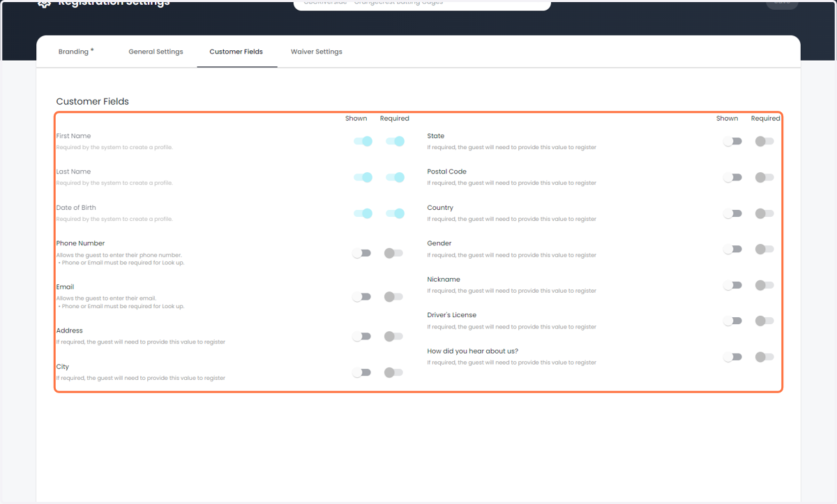Toggle the First Name Required switch
837x504 pixels.
click(395, 142)
